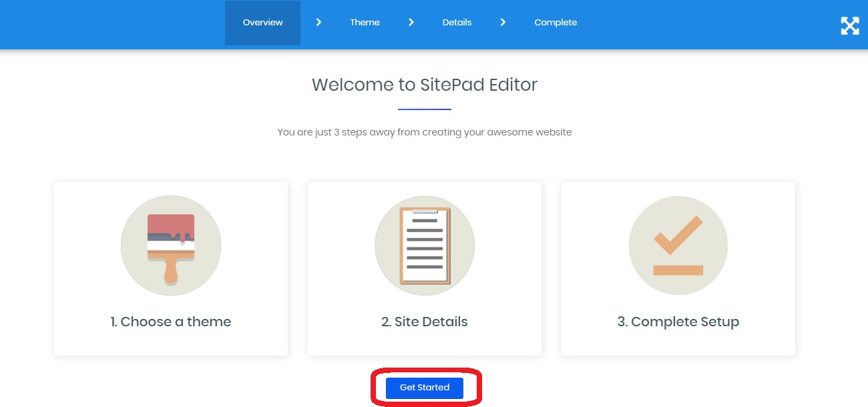Click the chevron between Theme and Details

click(411, 22)
